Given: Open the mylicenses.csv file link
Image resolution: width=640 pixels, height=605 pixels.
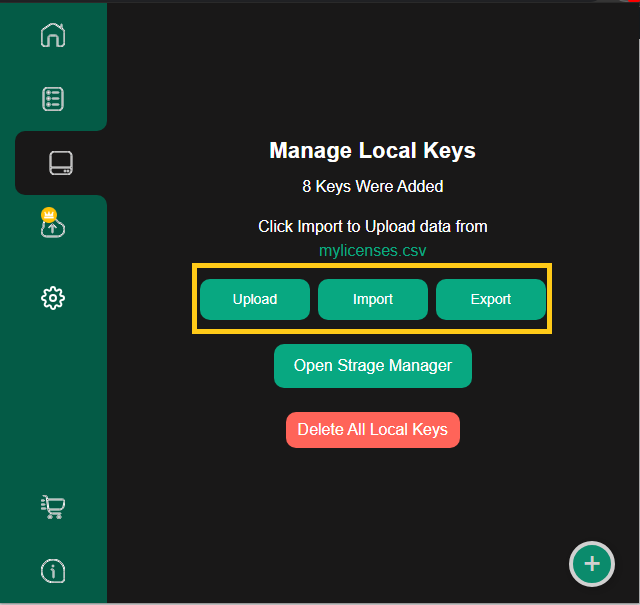Looking at the screenshot, I should (372, 250).
